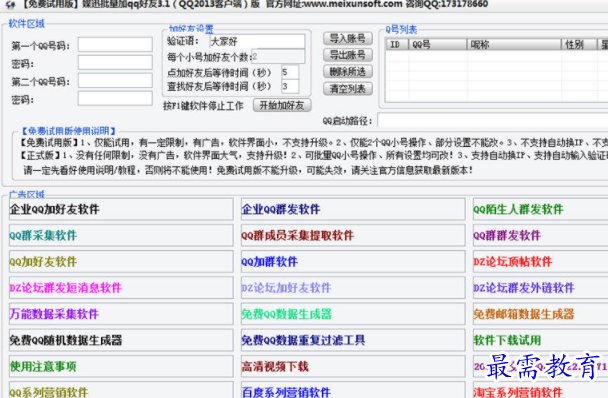Click the 开始加好友 button
Viewport: 608px width, 398px height.
point(282,105)
